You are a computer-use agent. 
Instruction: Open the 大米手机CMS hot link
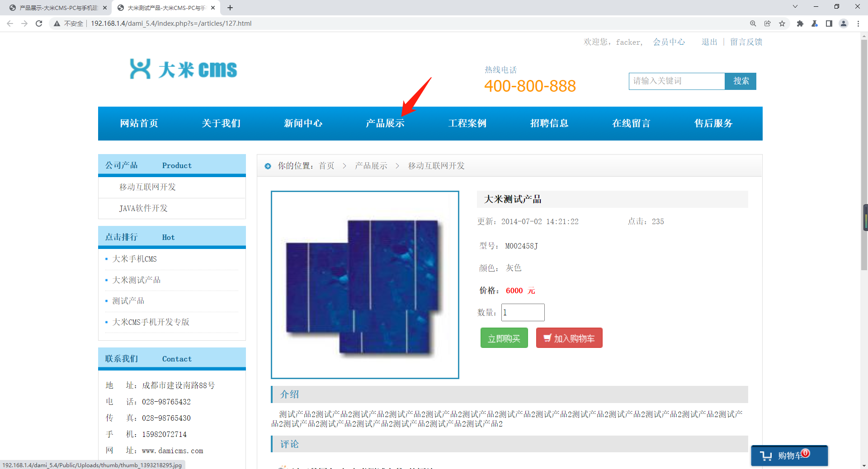[x=134, y=259]
